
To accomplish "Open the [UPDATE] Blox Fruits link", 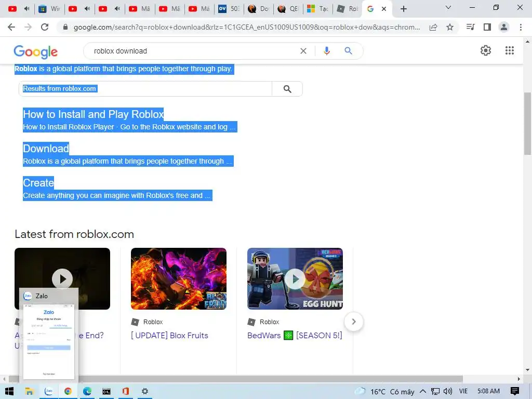I will click(x=170, y=336).
